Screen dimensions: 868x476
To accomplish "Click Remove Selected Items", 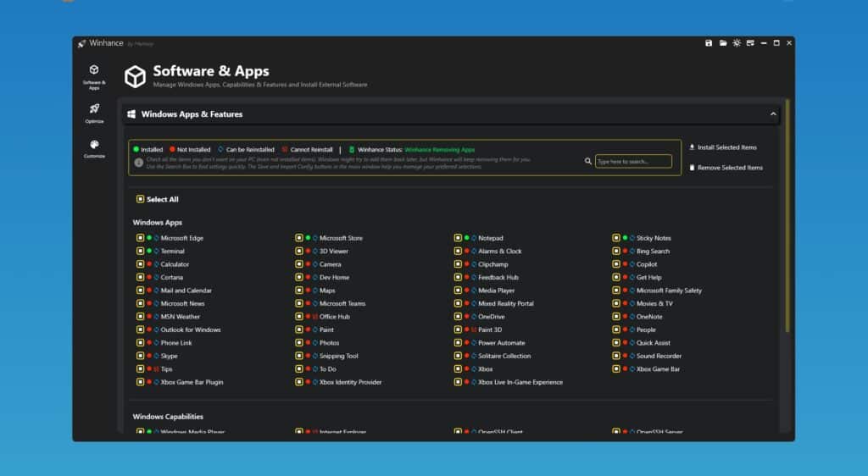I will (726, 168).
